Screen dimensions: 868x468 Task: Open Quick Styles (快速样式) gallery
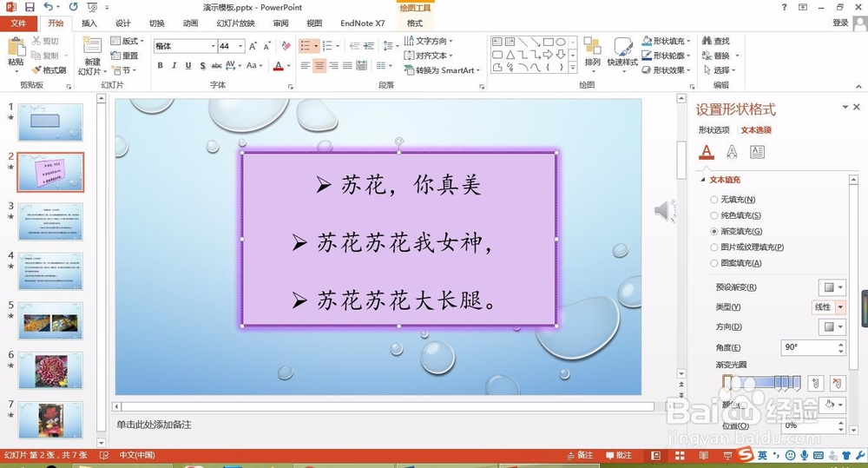[622, 55]
